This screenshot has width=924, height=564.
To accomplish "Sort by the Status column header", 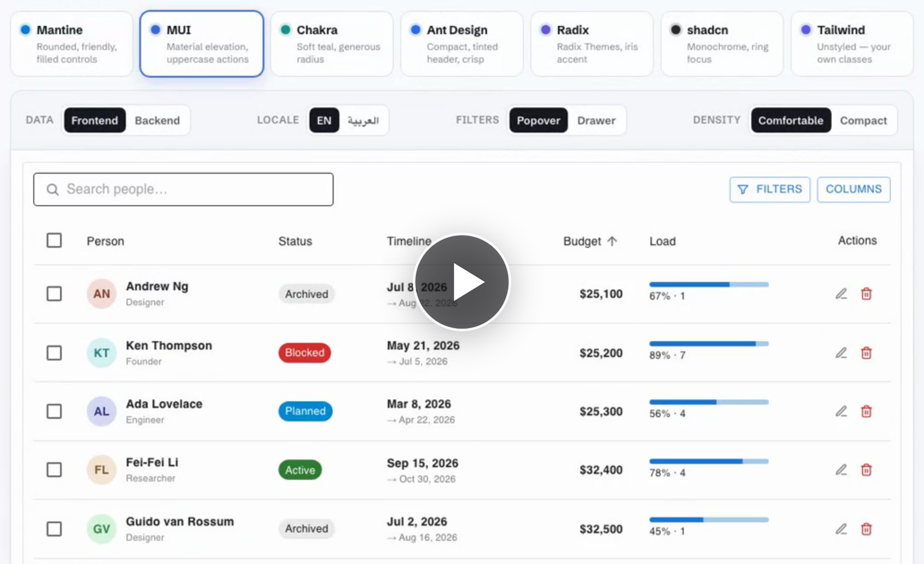I will 295,241.
